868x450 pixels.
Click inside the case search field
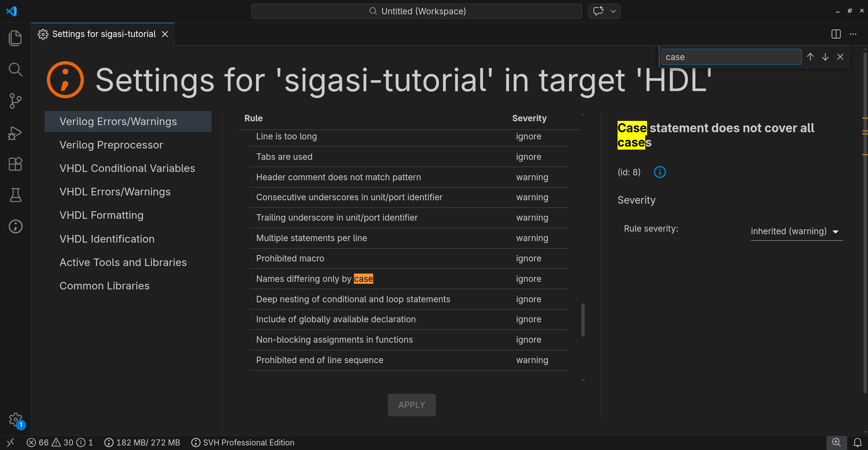731,57
